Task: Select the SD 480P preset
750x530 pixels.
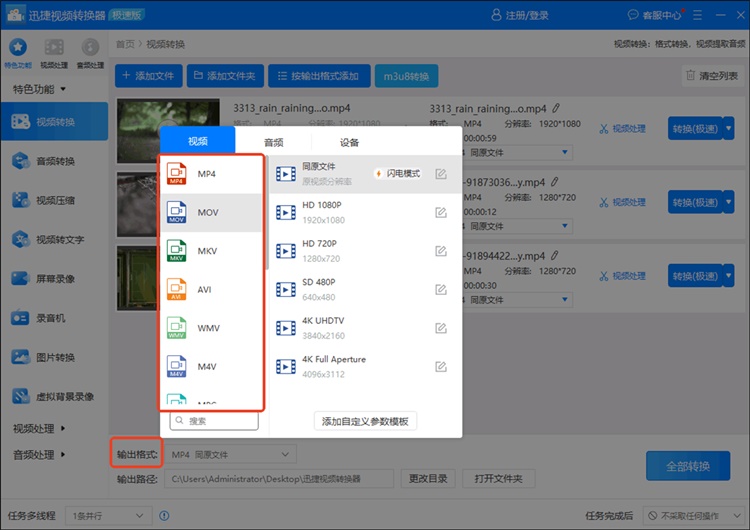Action: point(365,289)
